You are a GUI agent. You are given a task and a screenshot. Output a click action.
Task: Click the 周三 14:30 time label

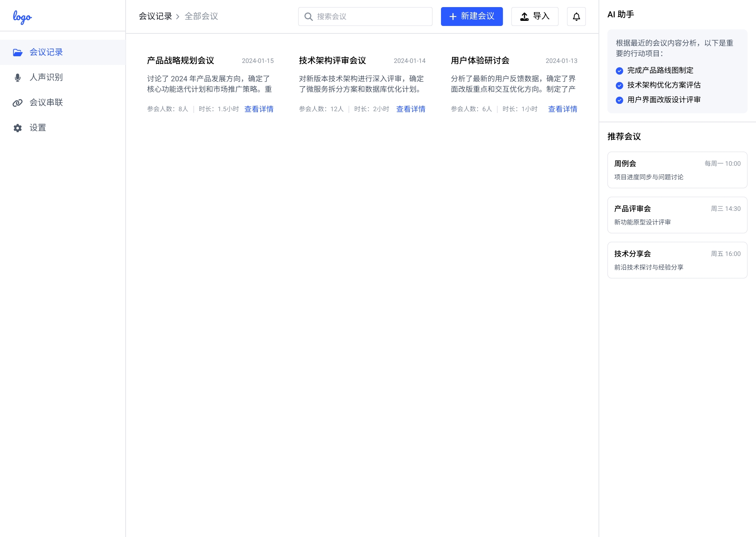[726, 209]
